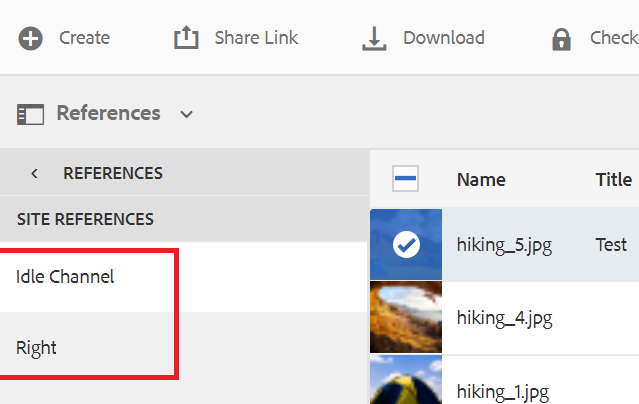Click the rail panel icon beside References
This screenshot has height=404, width=639.
click(31, 114)
